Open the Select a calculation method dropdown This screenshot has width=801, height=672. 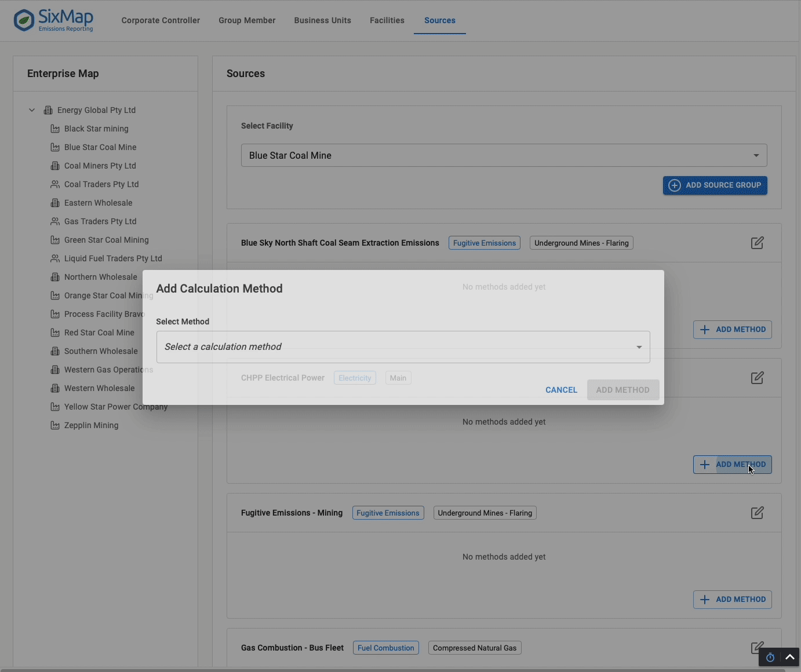point(403,347)
